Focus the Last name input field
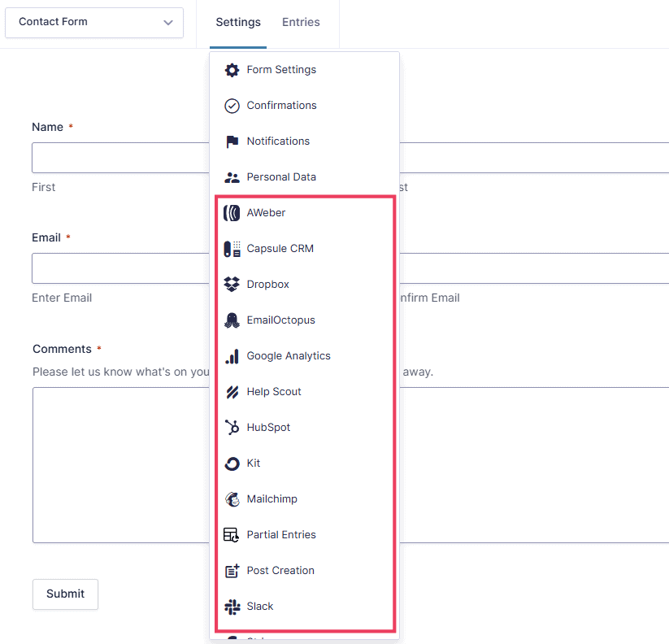669x644 pixels. point(534,158)
